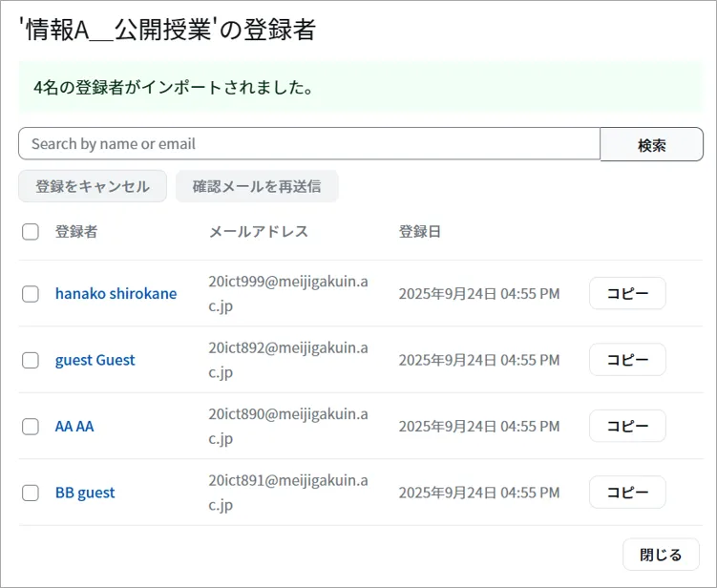Click the 確認メールを再送信 button
The image size is (717, 588).
pos(257,186)
